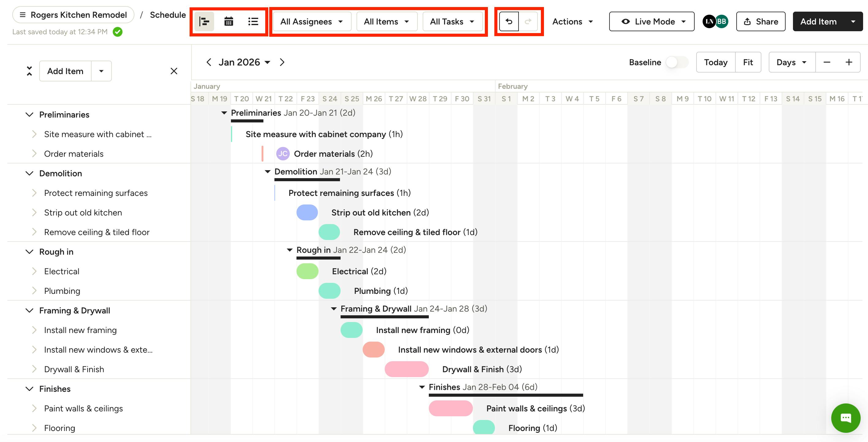Switch to list view icon

tap(253, 21)
